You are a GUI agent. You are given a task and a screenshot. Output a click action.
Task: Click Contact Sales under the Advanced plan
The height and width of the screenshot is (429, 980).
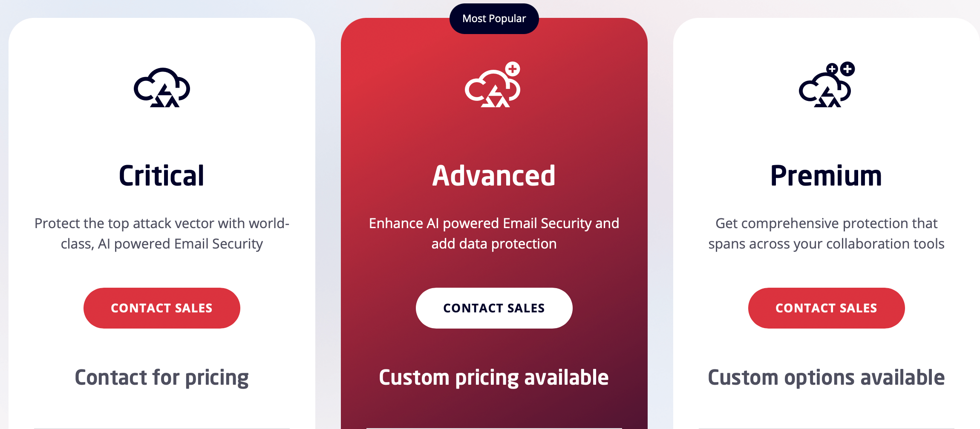[494, 308]
